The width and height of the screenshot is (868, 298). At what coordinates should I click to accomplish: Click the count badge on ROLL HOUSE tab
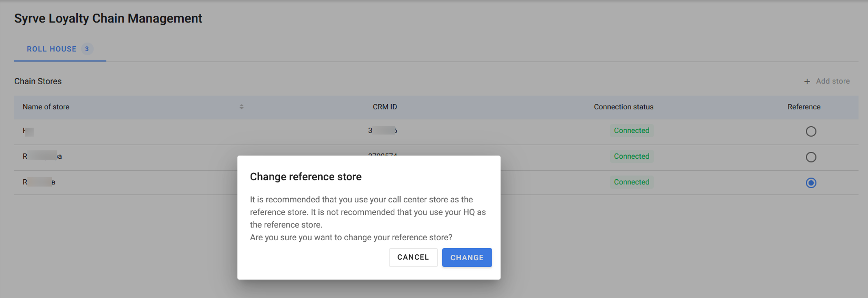click(x=87, y=49)
